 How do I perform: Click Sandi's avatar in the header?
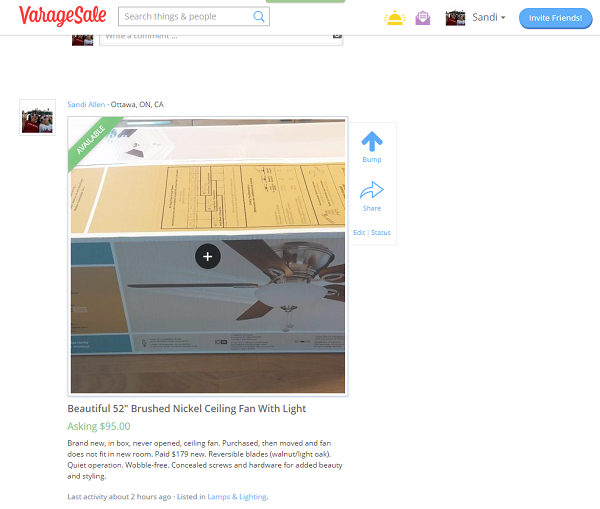455,18
